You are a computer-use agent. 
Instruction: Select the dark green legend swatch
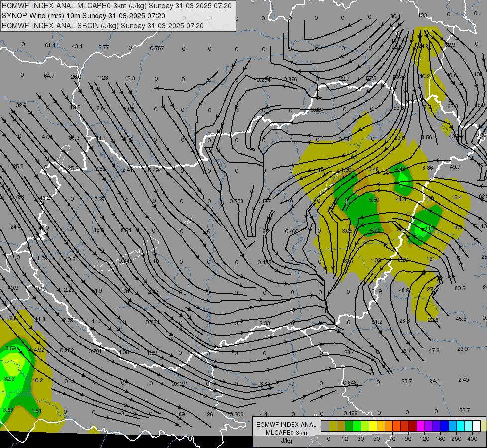349,426
